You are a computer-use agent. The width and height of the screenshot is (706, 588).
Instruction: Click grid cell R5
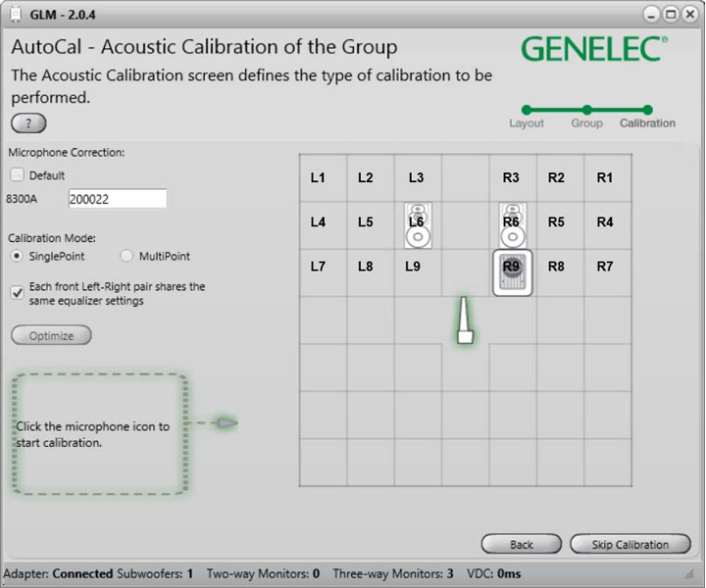(560, 225)
